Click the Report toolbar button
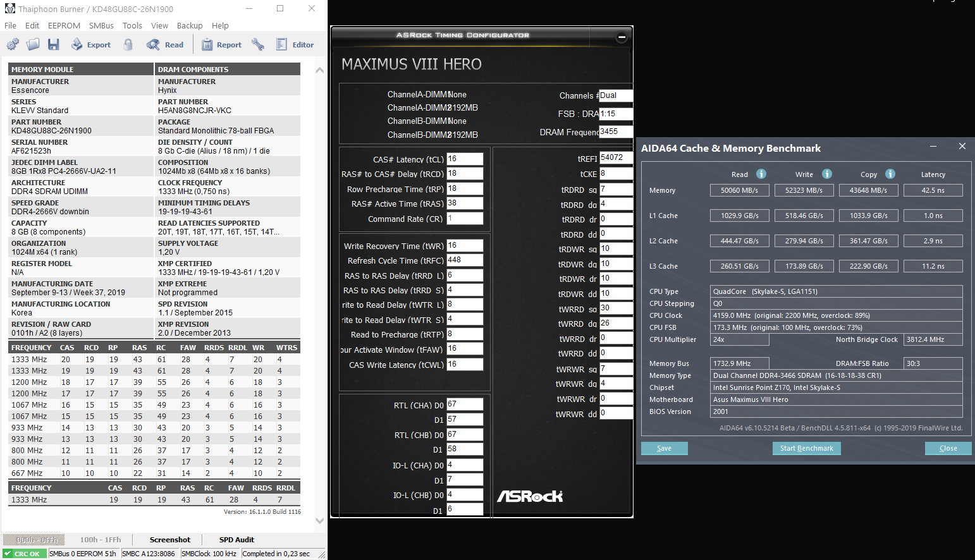The width and height of the screenshot is (975, 560). click(221, 44)
